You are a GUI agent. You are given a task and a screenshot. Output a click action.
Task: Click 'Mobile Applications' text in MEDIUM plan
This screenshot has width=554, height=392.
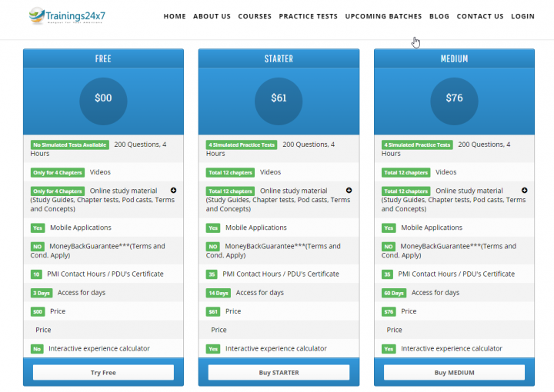[432, 228]
